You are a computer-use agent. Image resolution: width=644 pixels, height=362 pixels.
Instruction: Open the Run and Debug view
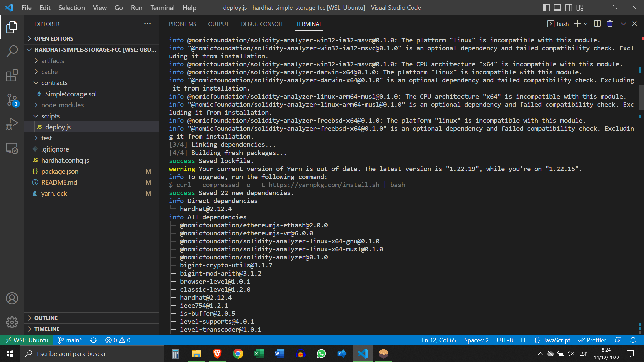pos(12,124)
